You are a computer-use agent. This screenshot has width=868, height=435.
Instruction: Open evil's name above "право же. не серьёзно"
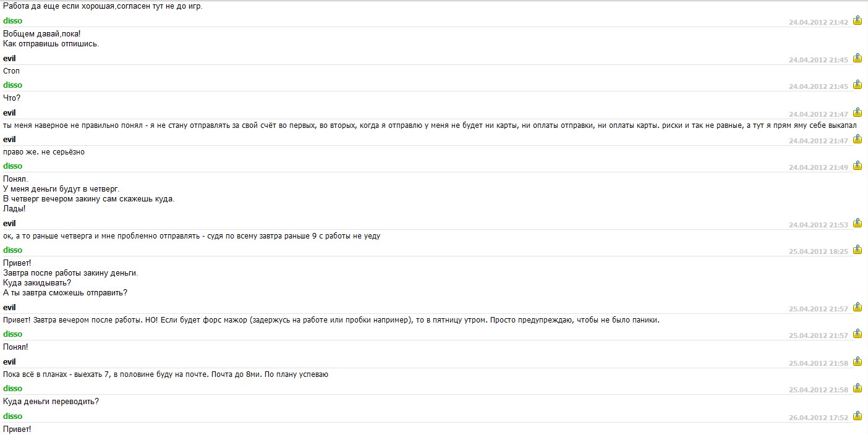point(9,140)
